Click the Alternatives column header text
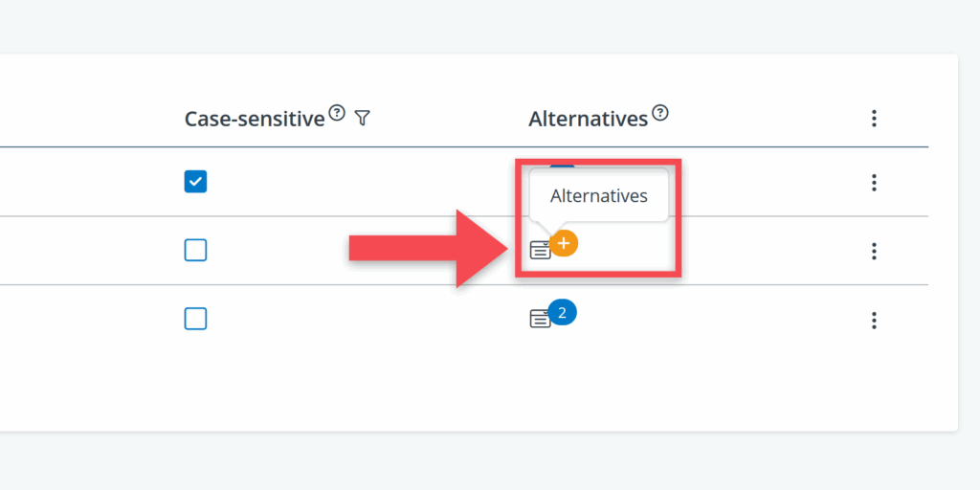Screen dimensions: 980x490 [588, 119]
